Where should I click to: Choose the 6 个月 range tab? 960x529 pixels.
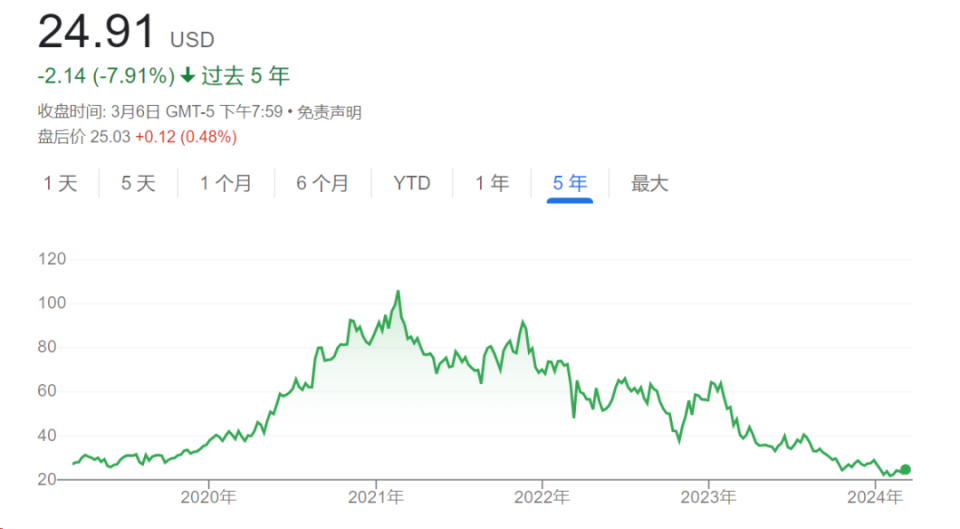click(323, 183)
